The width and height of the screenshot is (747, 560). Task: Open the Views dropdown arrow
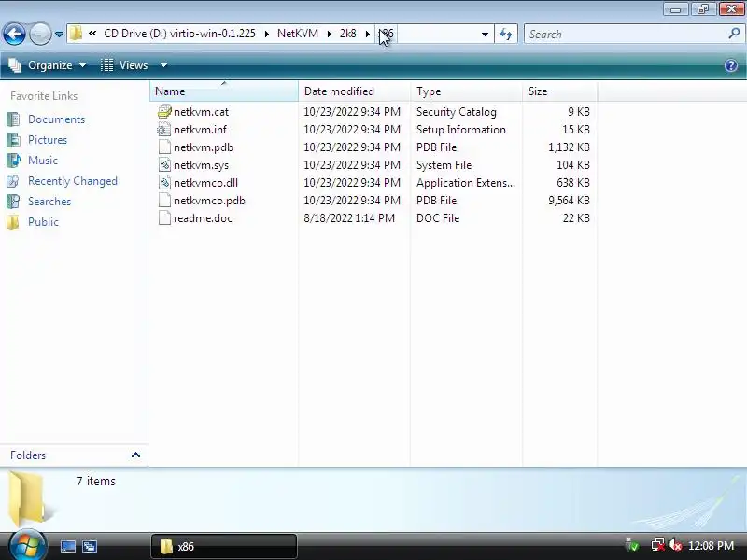163,65
